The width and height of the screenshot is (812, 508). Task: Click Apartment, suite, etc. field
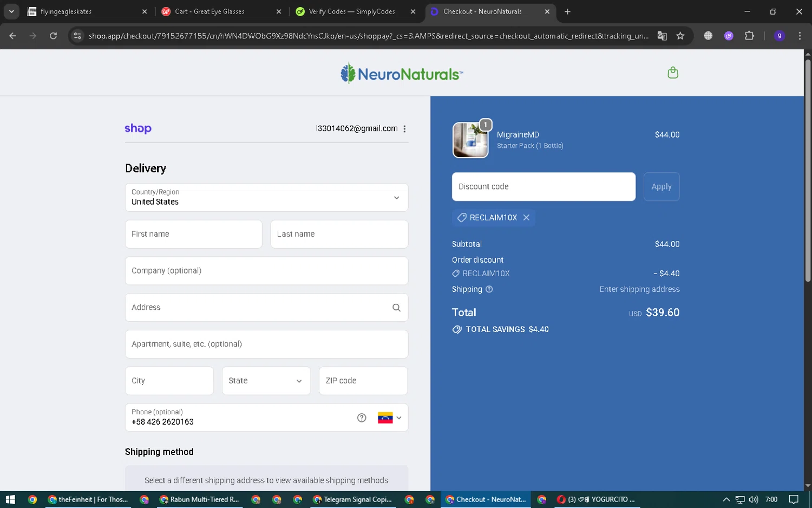pyautogui.click(x=266, y=344)
